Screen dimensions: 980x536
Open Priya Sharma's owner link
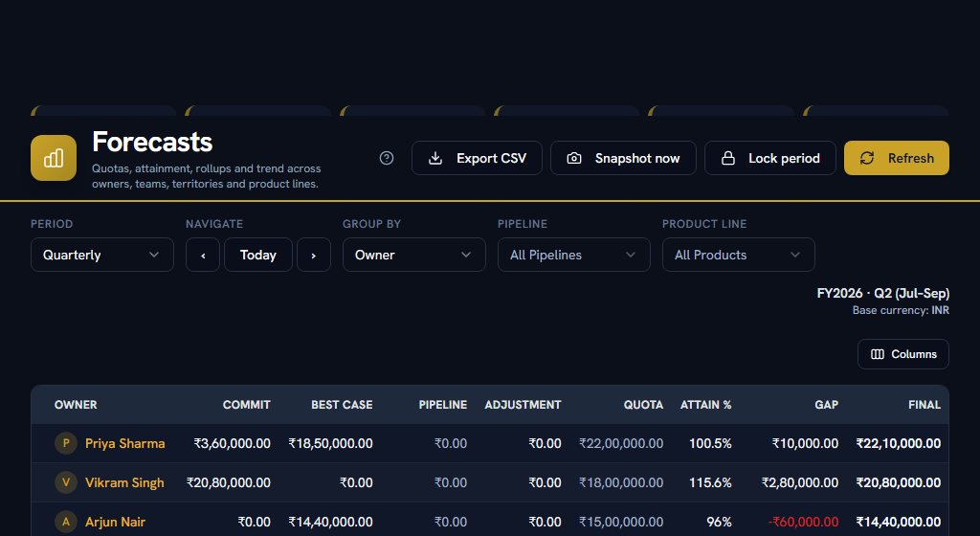[x=125, y=443]
